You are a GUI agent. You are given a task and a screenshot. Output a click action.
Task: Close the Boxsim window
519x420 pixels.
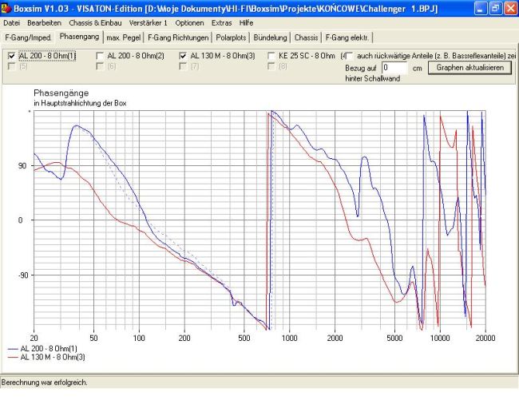510,8
